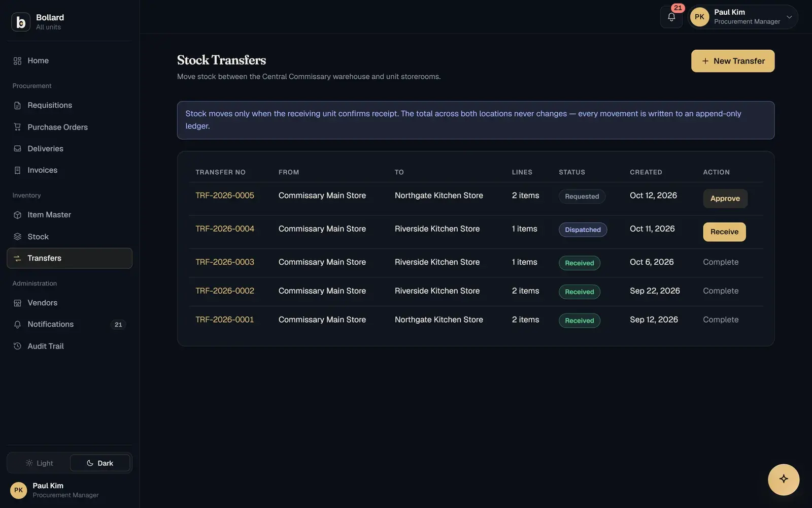This screenshot has width=812, height=508.
Task: Open transfer link TRF-2026-0005
Action: (x=225, y=196)
